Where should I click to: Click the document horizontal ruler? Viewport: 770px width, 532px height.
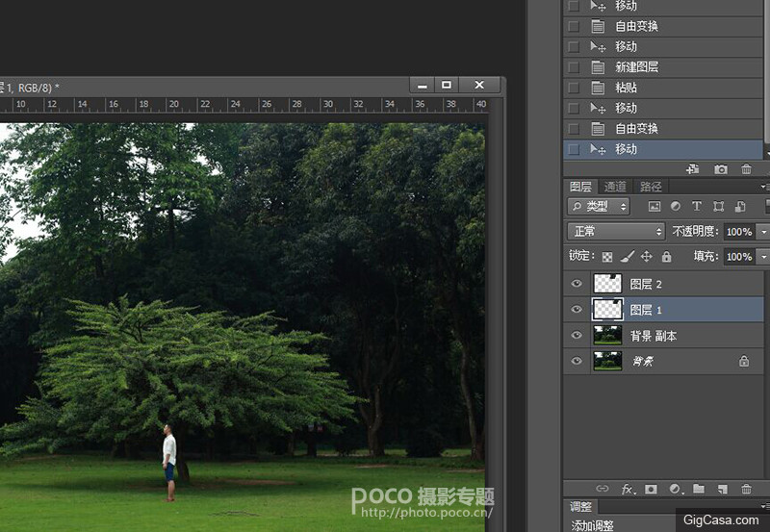coord(244,105)
